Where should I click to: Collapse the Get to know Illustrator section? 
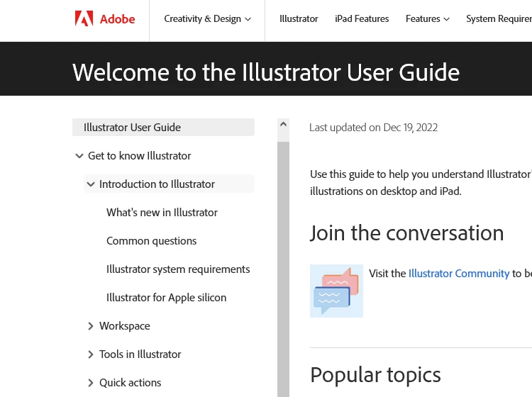(x=79, y=156)
